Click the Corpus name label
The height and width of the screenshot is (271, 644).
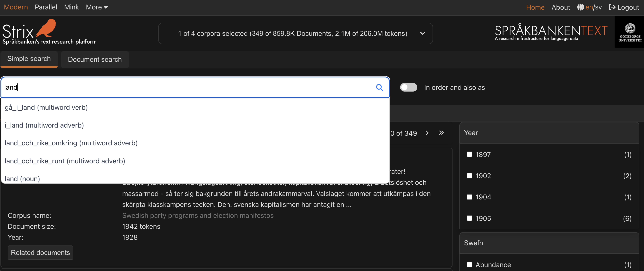(29, 216)
